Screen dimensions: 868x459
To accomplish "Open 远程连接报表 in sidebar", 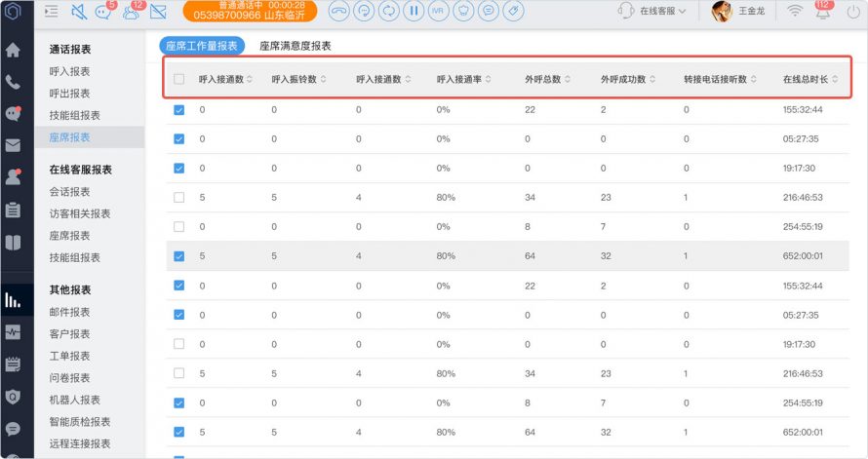I will click(x=80, y=443).
